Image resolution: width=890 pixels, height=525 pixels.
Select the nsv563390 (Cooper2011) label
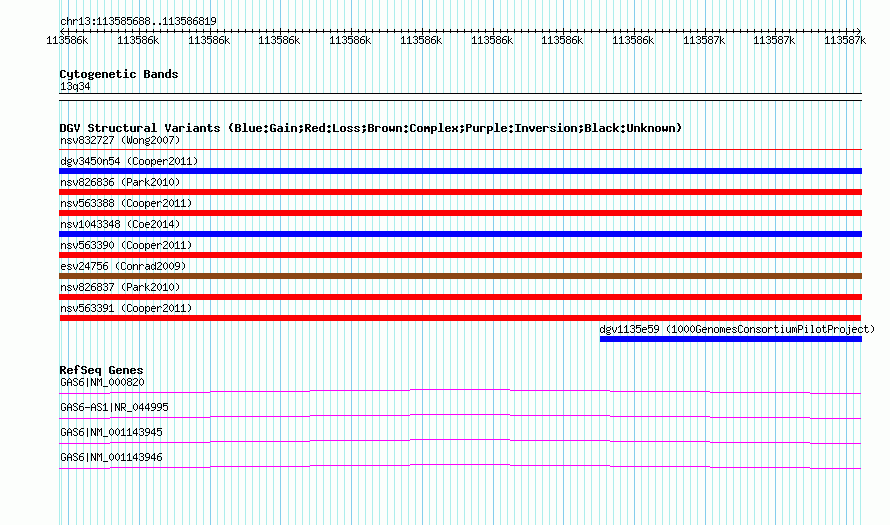coord(126,245)
